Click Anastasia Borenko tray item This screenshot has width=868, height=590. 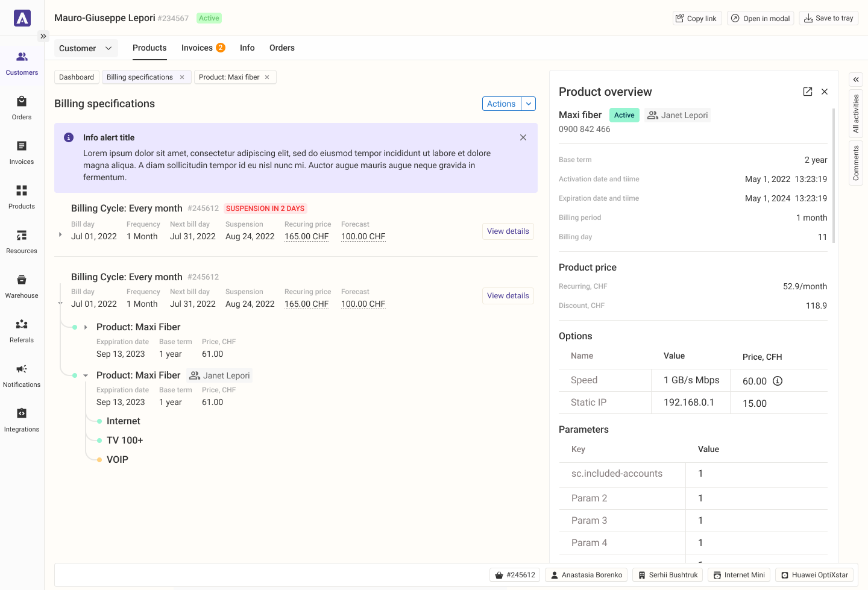point(586,575)
